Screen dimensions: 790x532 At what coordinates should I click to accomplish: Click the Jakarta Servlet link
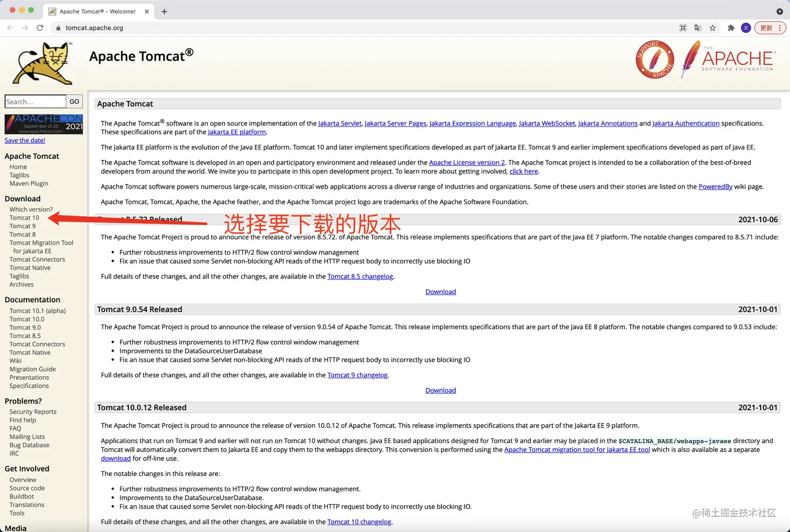point(340,124)
